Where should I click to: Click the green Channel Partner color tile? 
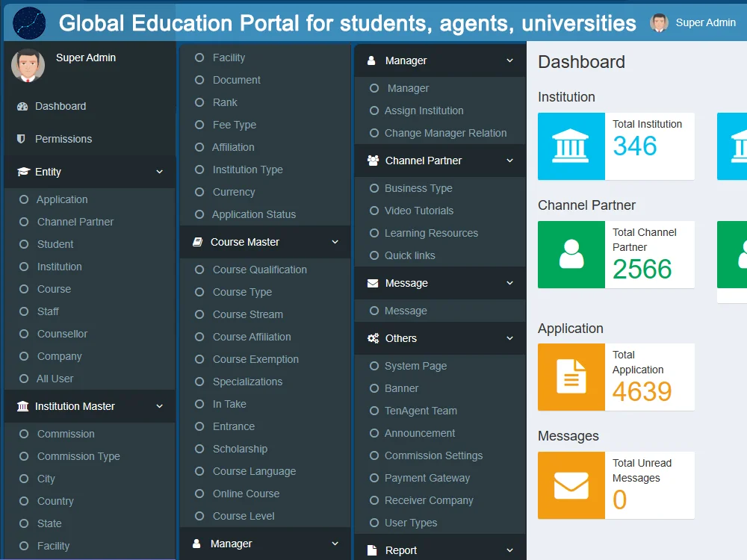pyautogui.click(x=571, y=255)
